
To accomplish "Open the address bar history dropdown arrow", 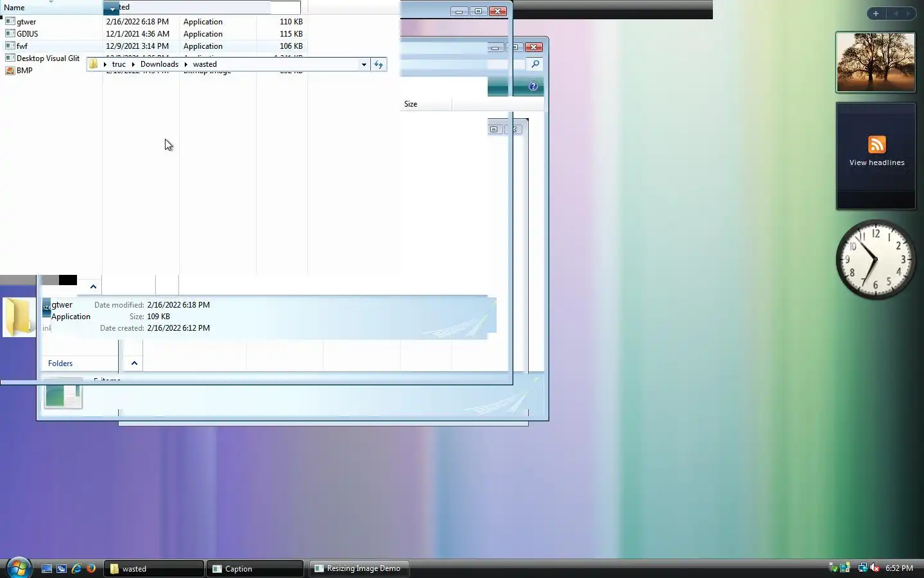I will (364, 64).
